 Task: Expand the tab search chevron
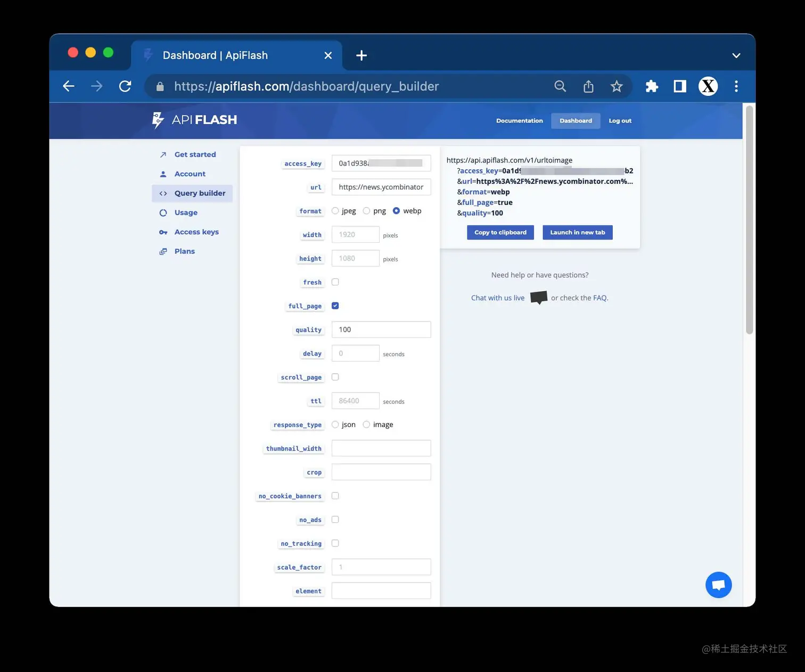coord(736,55)
